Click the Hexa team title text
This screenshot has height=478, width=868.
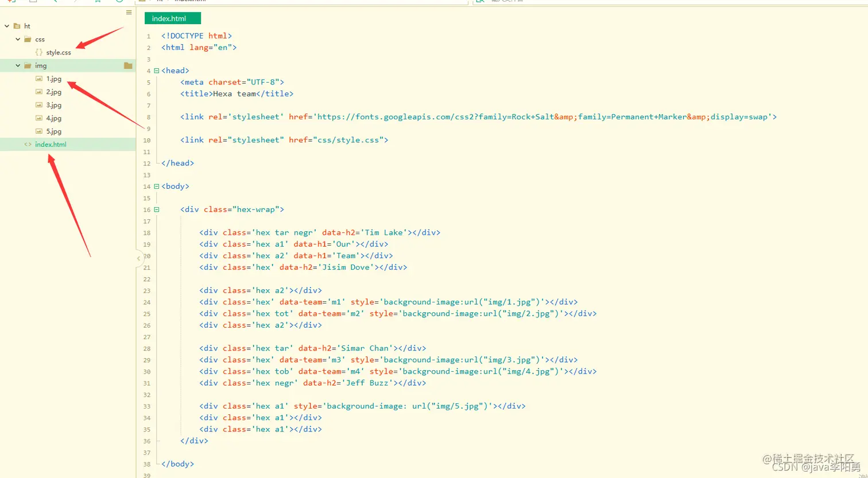click(x=235, y=94)
